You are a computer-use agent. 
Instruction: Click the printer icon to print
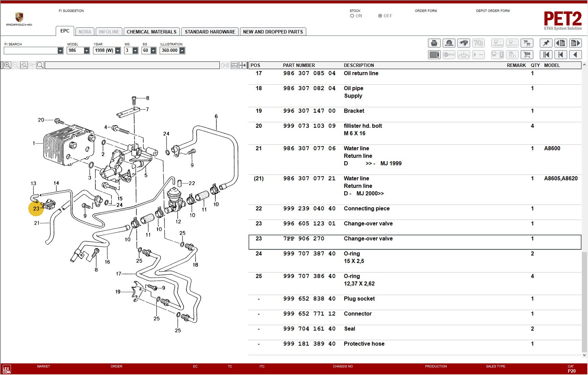434,43
